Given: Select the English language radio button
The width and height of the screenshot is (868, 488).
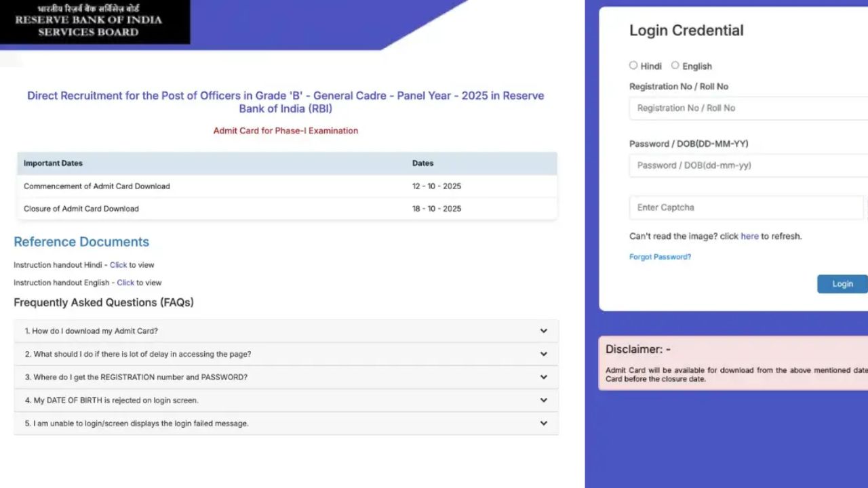Looking at the screenshot, I should click(x=675, y=66).
